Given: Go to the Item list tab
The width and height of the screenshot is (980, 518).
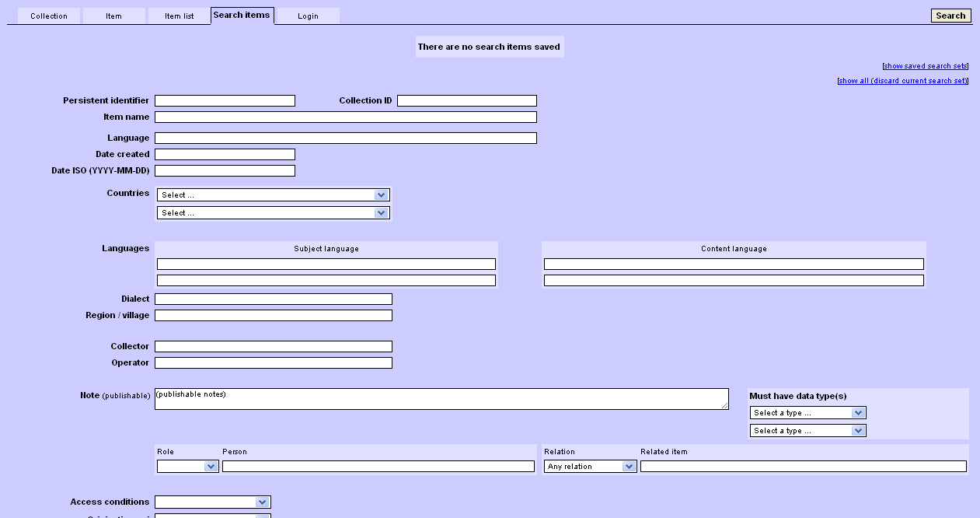Looking at the screenshot, I should coord(179,16).
